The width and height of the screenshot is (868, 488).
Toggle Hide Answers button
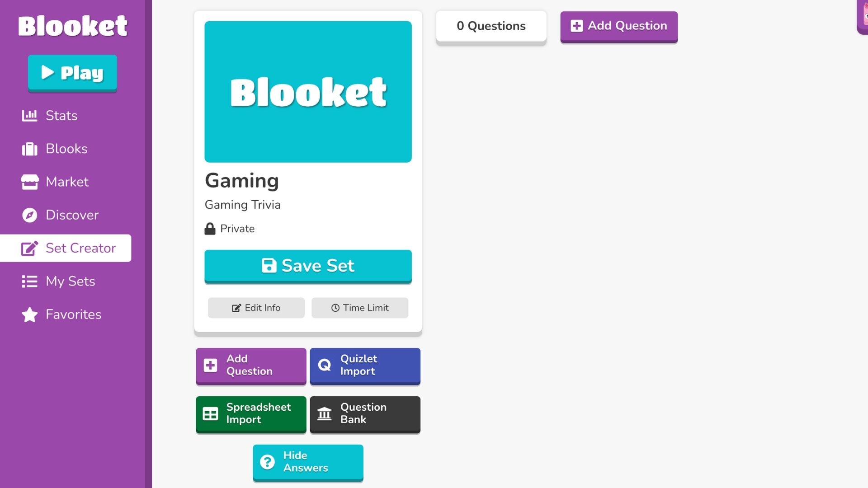pos(307,461)
